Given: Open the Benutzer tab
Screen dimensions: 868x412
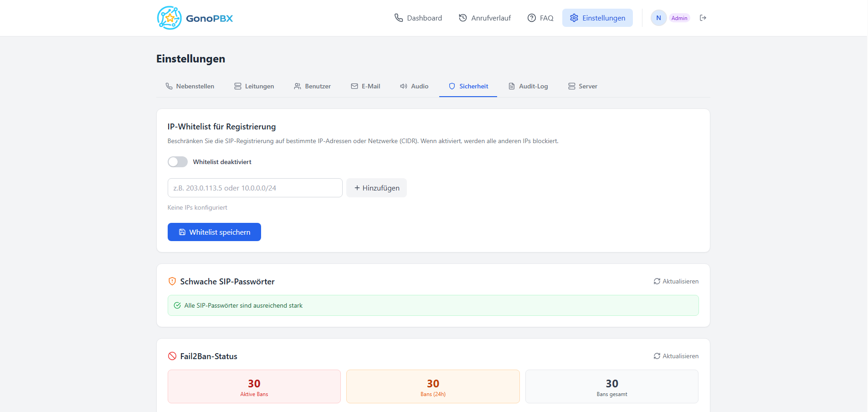Looking at the screenshot, I should [312, 86].
